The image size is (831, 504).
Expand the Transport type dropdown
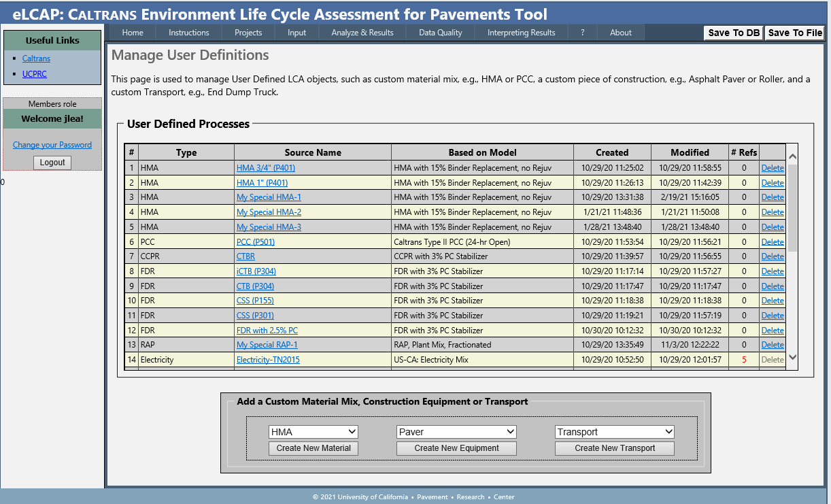tap(615, 432)
